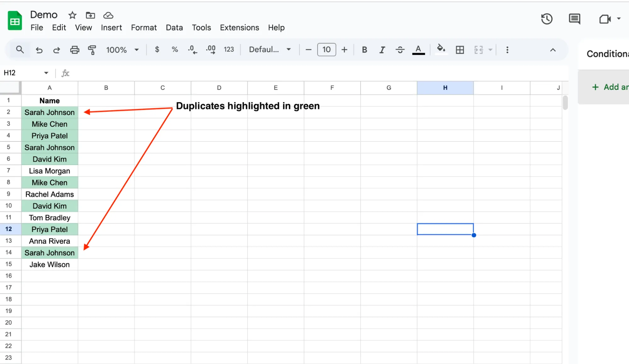Image resolution: width=629 pixels, height=364 pixels.
Task: Open the fill color picker
Action: (x=441, y=49)
